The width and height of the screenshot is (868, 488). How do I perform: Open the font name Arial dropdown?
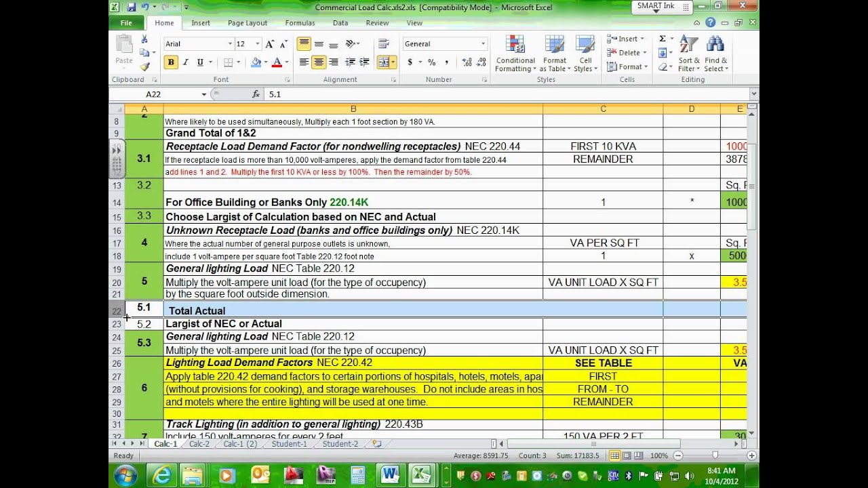(230, 44)
